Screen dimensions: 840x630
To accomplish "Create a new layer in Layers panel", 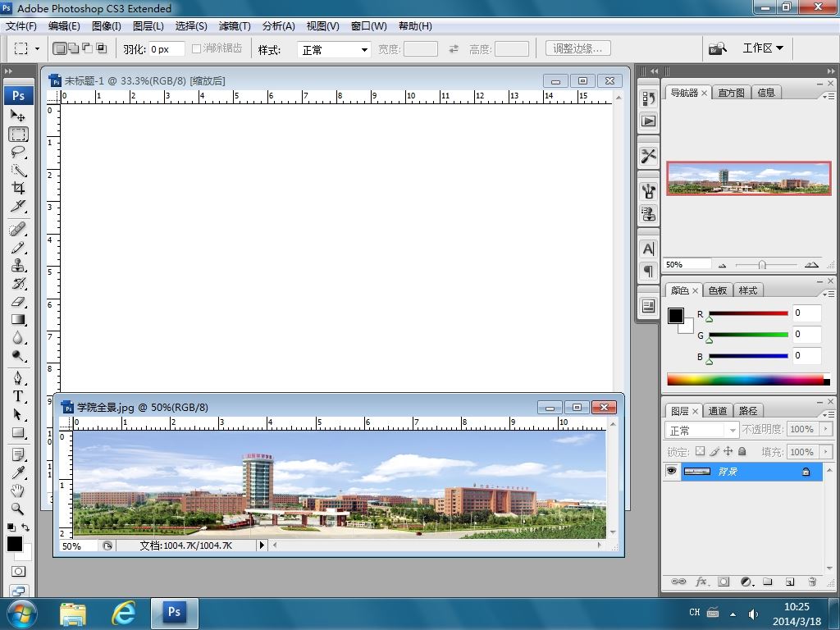I will click(x=789, y=582).
